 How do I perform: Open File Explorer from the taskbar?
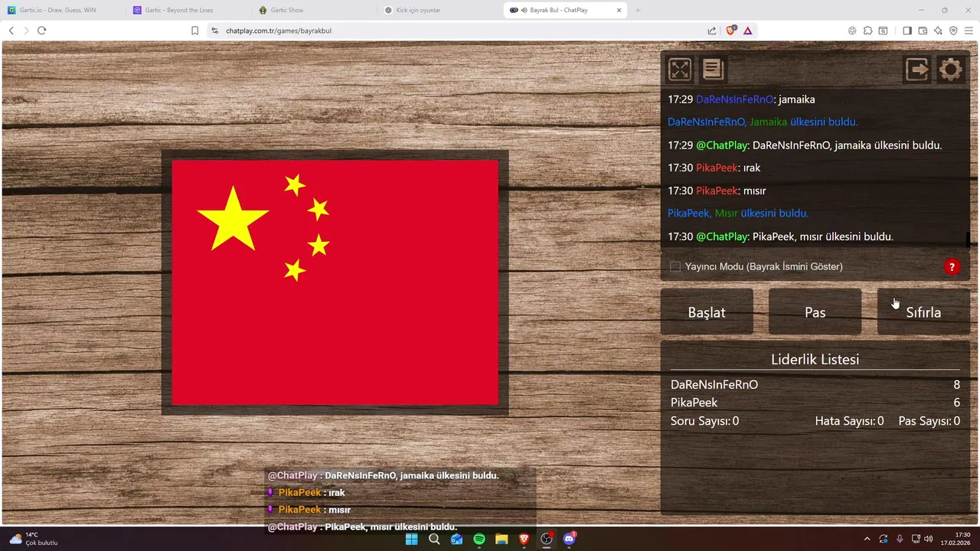501,539
